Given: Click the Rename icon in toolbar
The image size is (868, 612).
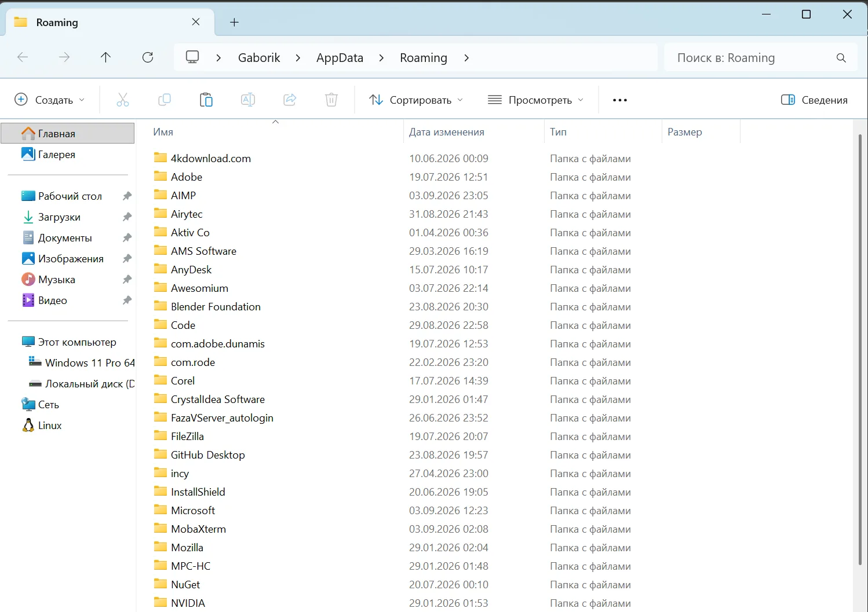Looking at the screenshot, I should pos(248,100).
